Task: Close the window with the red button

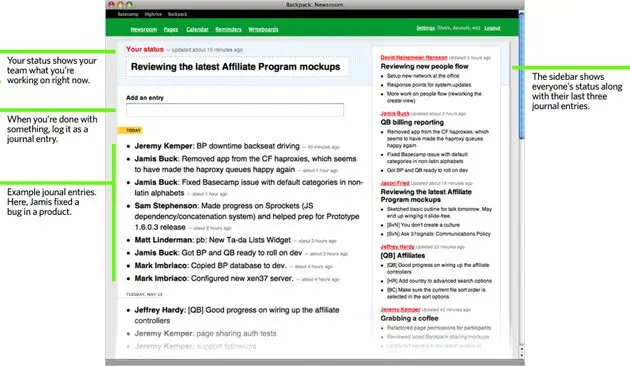Action: (111, 4)
